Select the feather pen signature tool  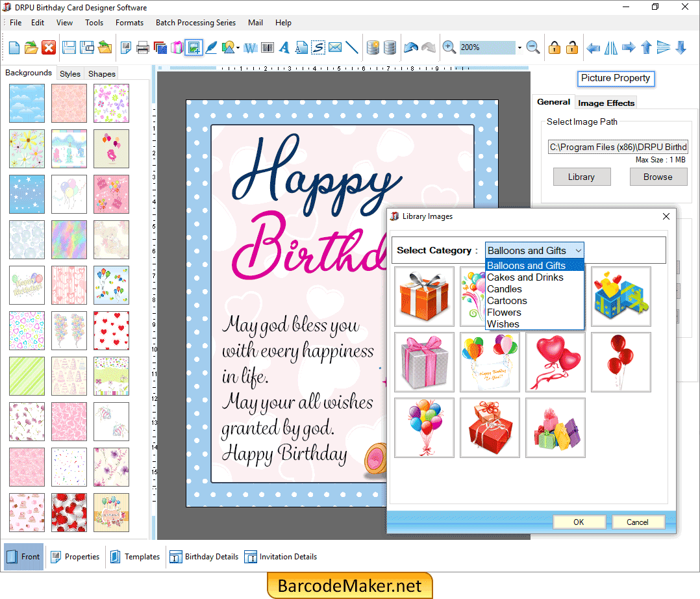(x=211, y=47)
